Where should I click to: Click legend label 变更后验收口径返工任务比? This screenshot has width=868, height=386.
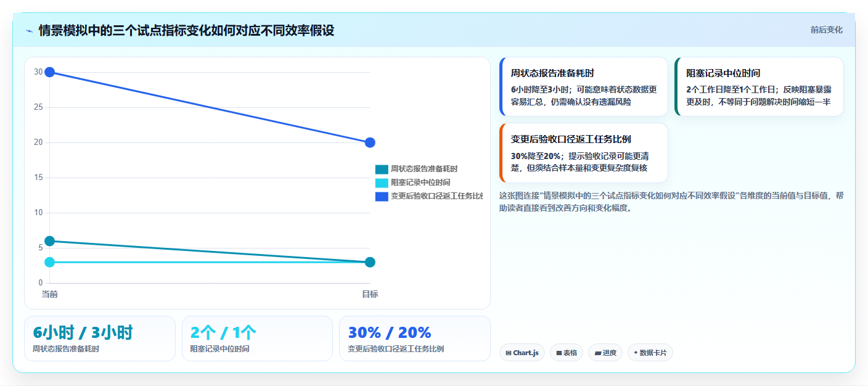436,196
